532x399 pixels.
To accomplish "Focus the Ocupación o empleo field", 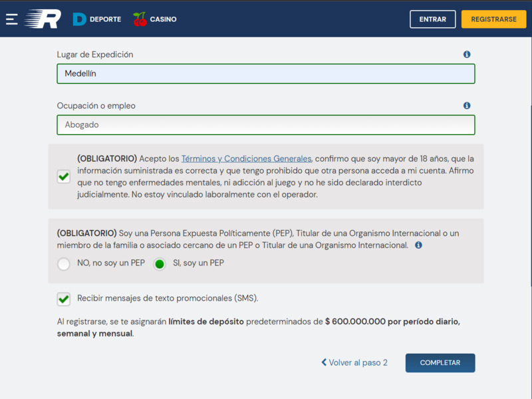I will [265, 125].
